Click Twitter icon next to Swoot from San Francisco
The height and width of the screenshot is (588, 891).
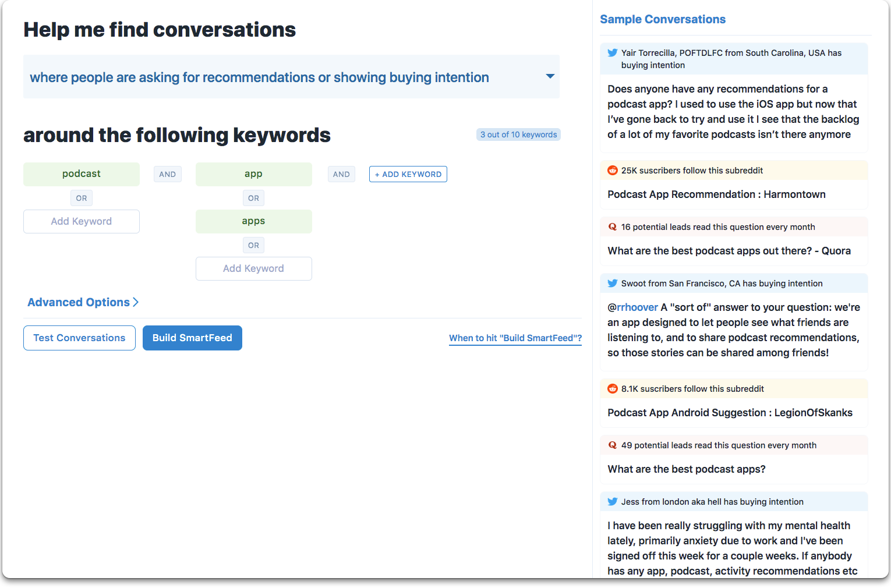(x=612, y=284)
